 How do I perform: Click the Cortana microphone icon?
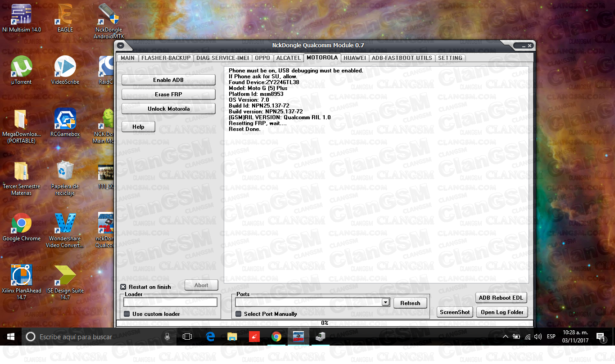(x=167, y=337)
